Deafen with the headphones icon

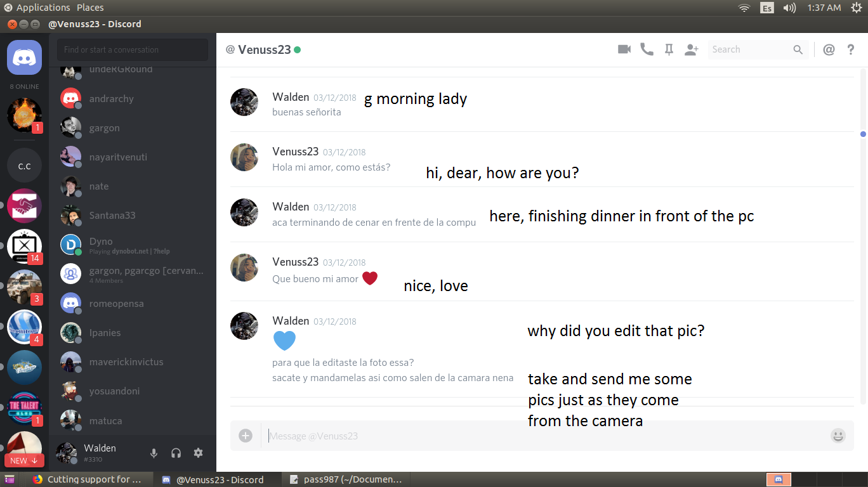point(176,453)
